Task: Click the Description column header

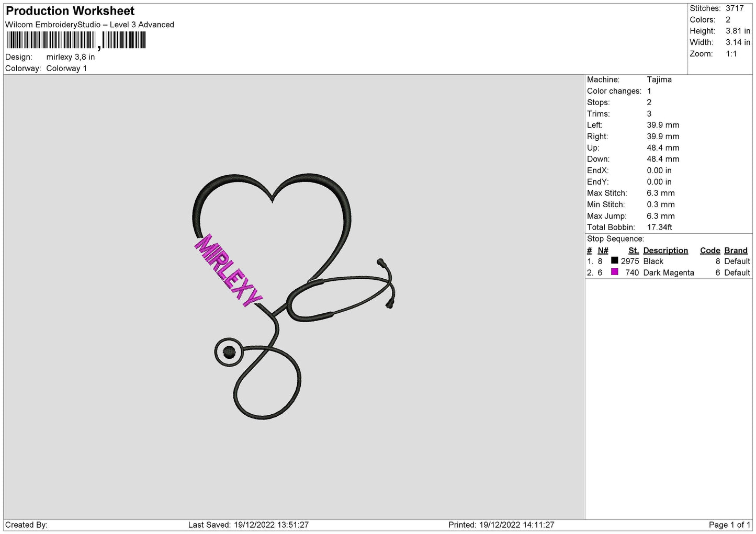Action: pyautogui.click(x=665, y=251)
